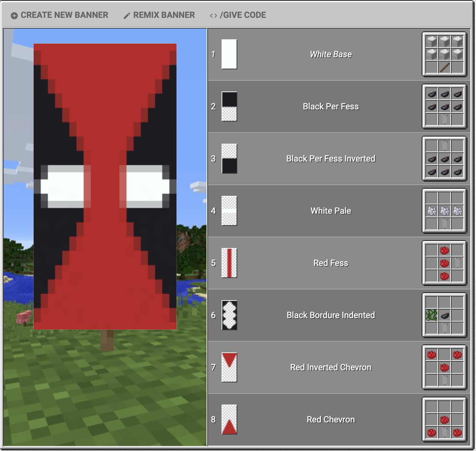
Task: Click the Black Per Fess Inverted label
Action: coord(331,159)
